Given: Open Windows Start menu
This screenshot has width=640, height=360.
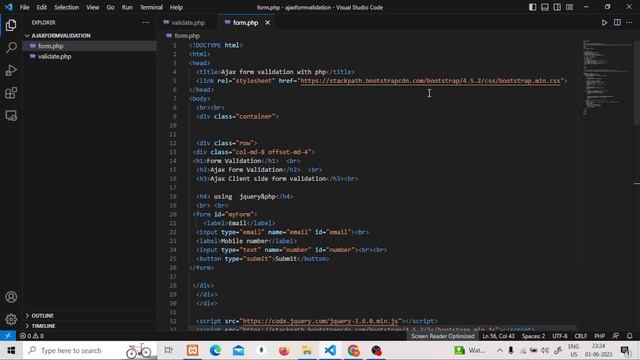Looking at the screenshot, I should coord(11,351).
